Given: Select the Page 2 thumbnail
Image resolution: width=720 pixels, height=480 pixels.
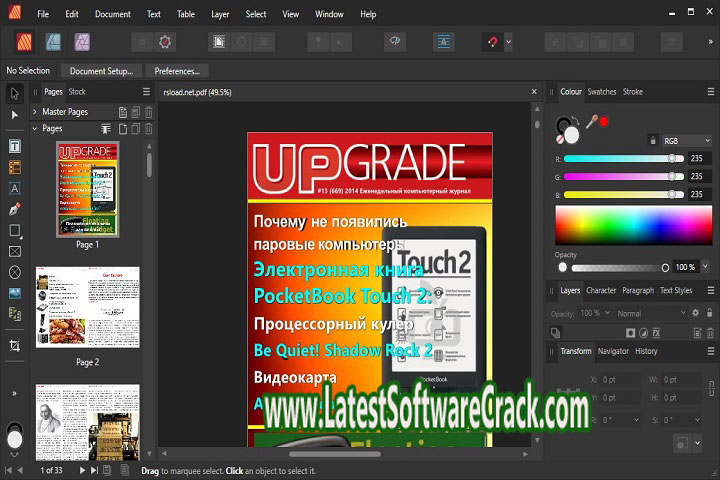Looking at the screenshot, I should click(87, 307).
